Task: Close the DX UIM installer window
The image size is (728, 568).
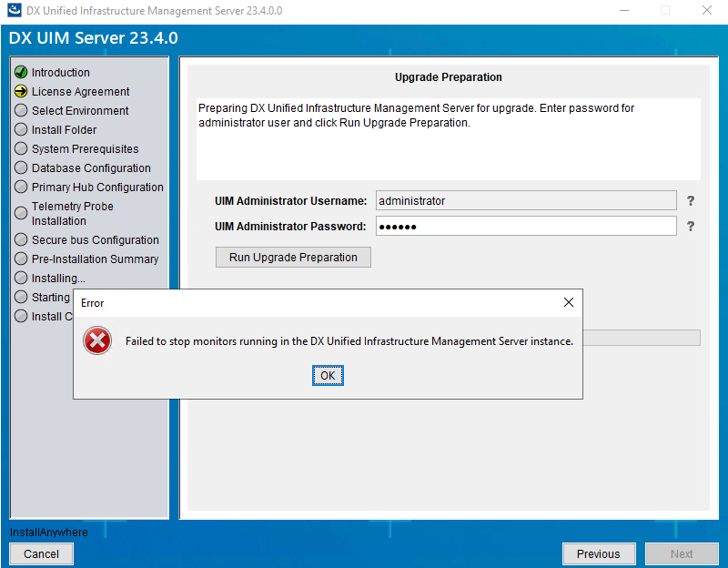Action: pos(707,10)
